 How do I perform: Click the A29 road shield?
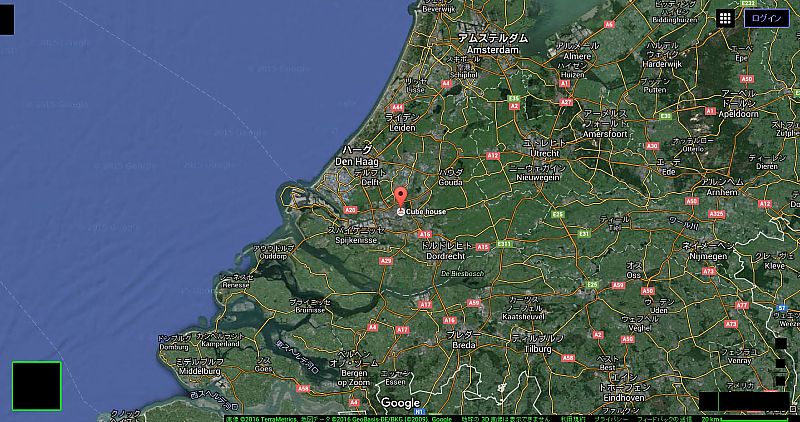pyautogui.click(x=386, y=261)
